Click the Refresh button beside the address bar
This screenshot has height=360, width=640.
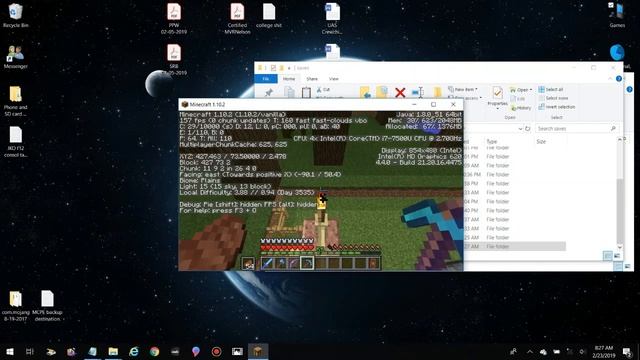pos(527,129)
